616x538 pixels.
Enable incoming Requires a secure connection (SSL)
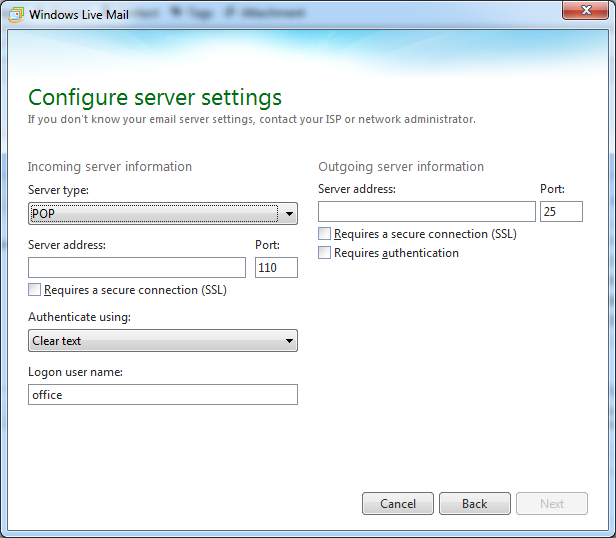pyautogui.click(x=35, y=290)
